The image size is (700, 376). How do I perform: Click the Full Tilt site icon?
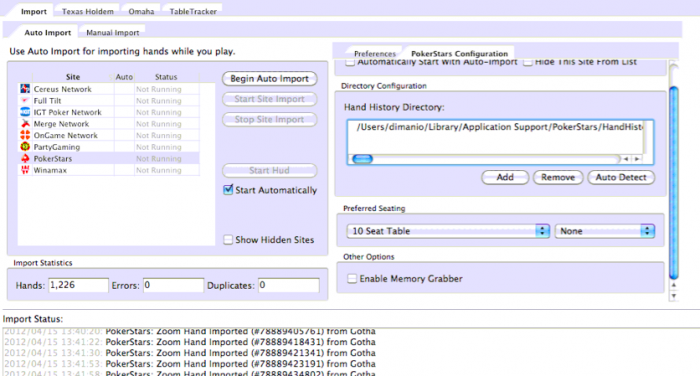(25, 100)
